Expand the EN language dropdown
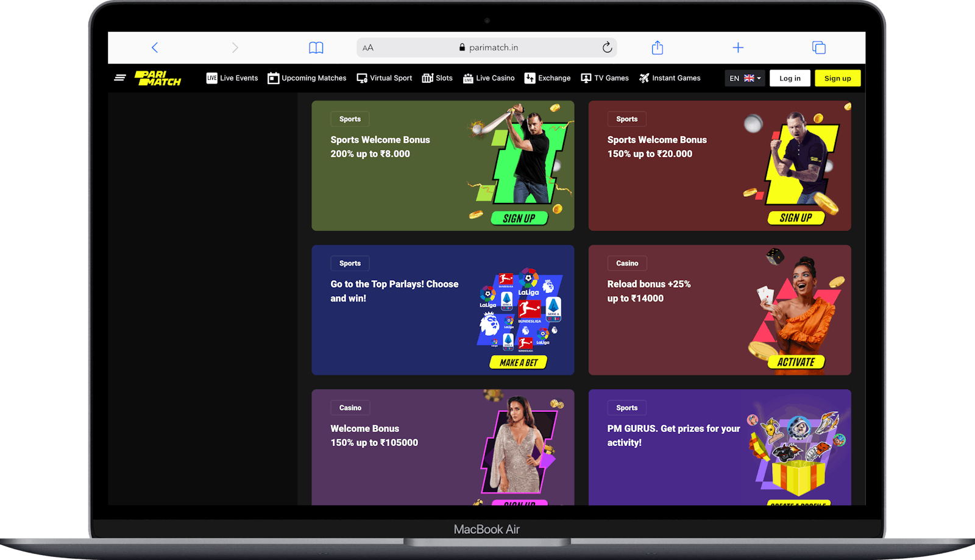The width and height of the screenshot is (975, 560). coord(745,79)
